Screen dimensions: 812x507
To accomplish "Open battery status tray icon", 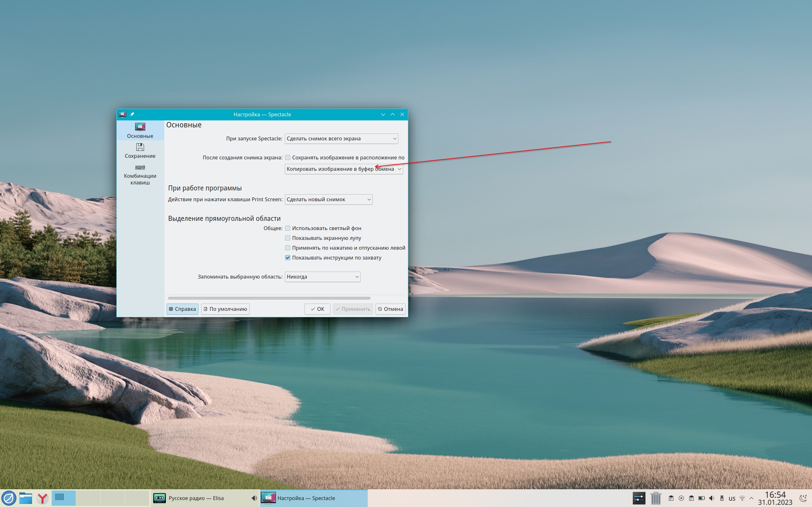I will pos(701,498).
